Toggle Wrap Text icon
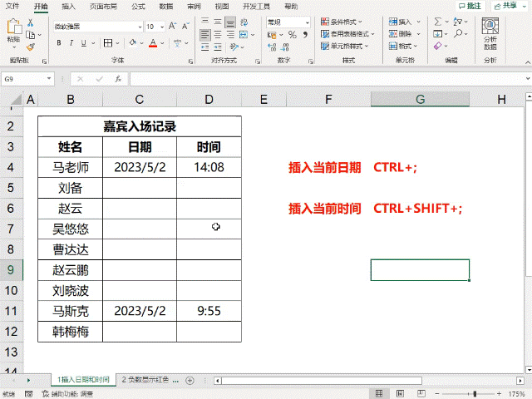 244,22
